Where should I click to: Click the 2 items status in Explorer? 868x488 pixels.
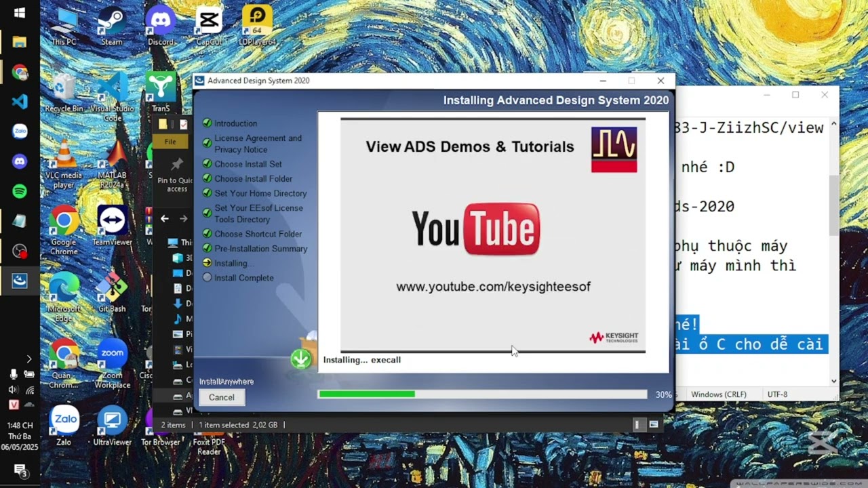click(173, 425)
